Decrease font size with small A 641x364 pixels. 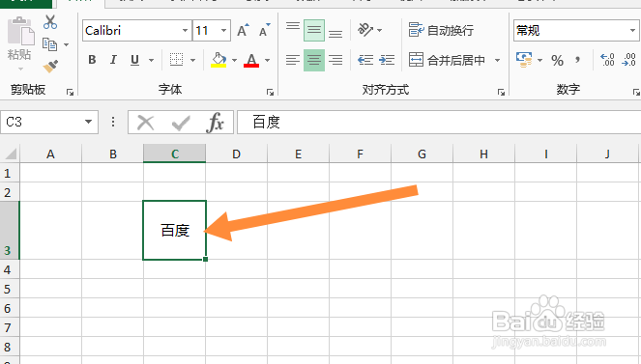265,30
